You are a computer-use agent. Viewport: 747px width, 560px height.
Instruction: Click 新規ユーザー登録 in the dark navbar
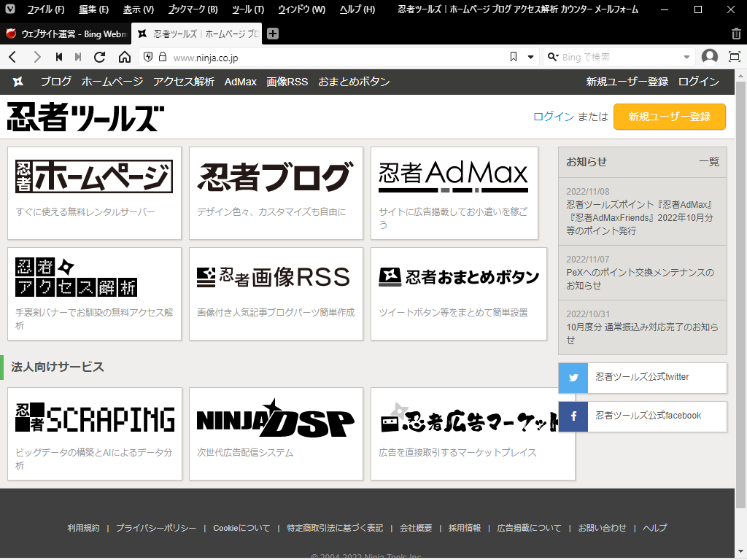pyautogui.click(x=627, y=82)
